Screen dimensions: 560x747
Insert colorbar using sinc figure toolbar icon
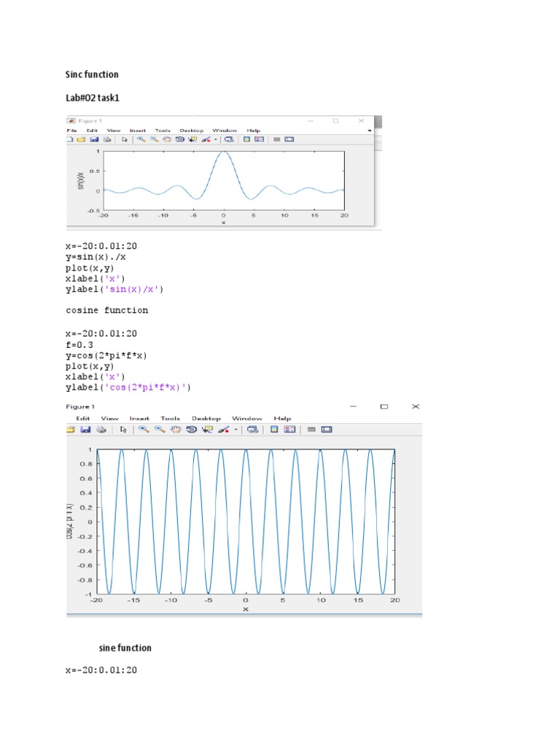click(x=246, y=139)
